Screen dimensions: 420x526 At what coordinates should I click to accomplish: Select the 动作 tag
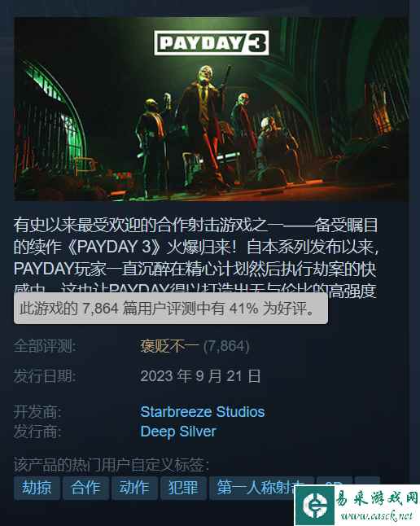pos(134,488)
